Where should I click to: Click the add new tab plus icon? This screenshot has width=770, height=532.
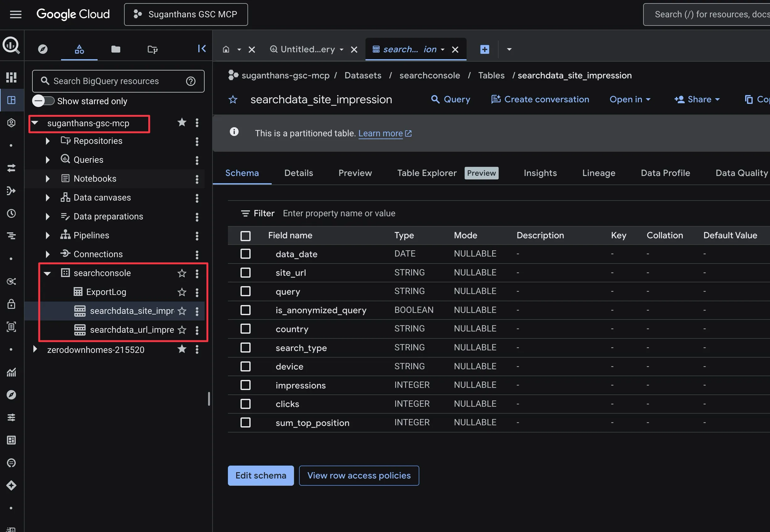tap(484, 49)
